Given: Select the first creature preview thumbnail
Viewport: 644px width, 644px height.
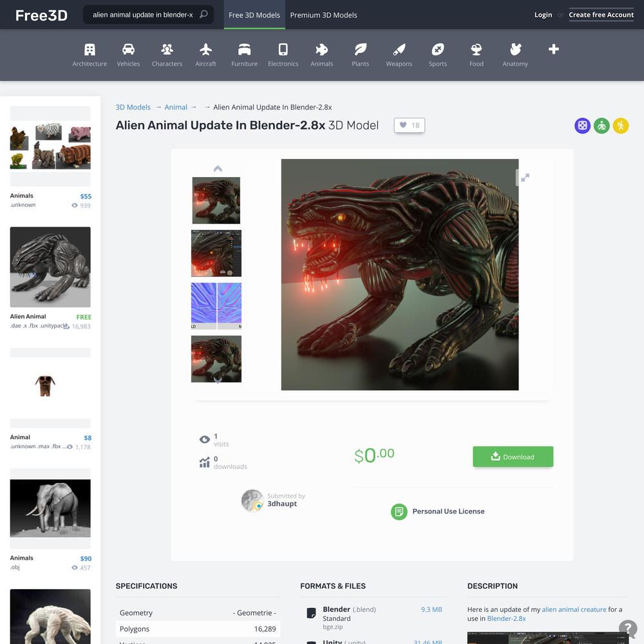Looking at the screenshot, I should [216, 200].
